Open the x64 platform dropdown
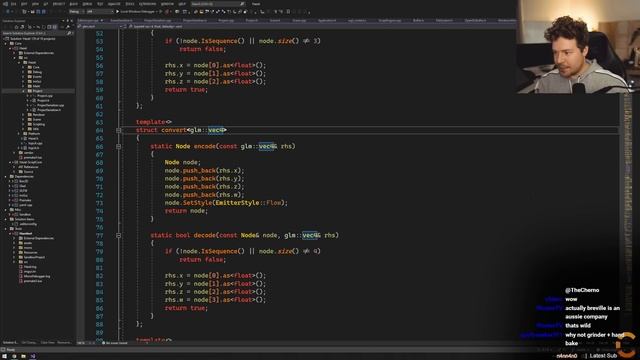The width and height of the screenshot is (640, 360). [99, 11]
